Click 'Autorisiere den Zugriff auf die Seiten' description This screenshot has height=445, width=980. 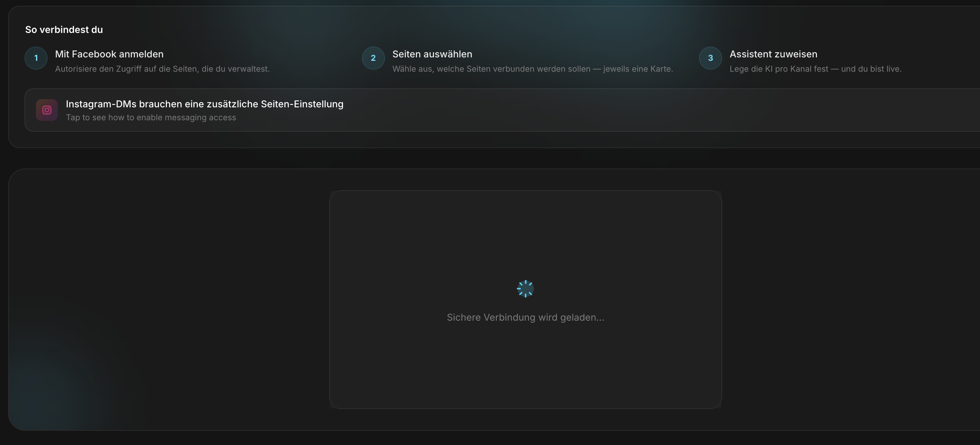click(162, 69)
